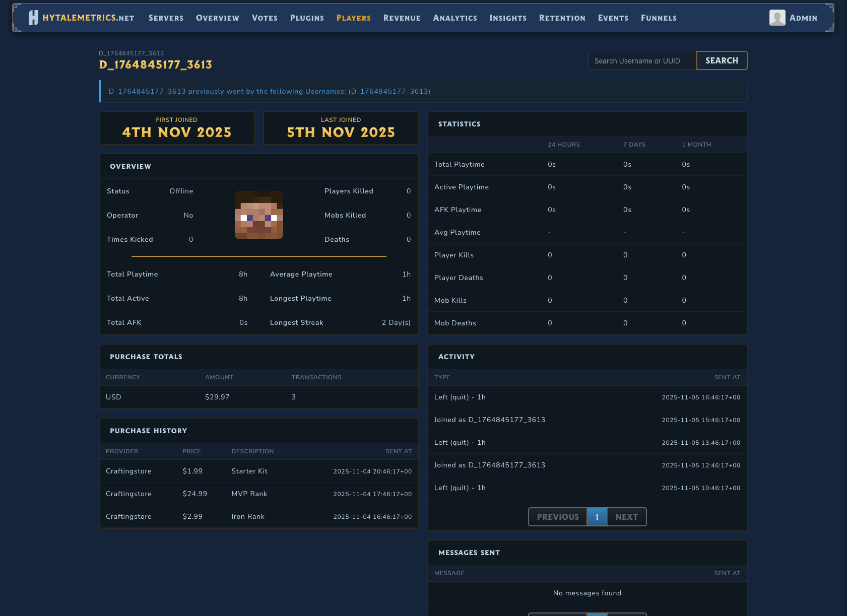Go to the Overview nav page

218,18
